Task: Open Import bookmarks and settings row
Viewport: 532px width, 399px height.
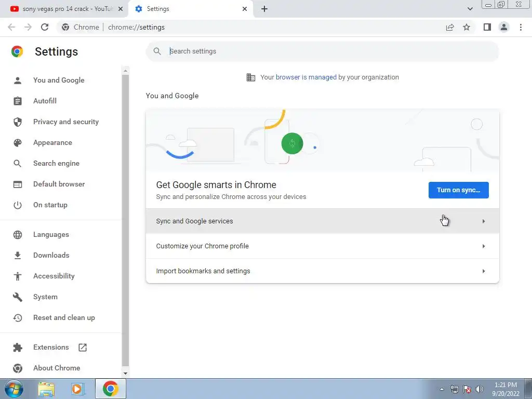Action: point(322,271)
